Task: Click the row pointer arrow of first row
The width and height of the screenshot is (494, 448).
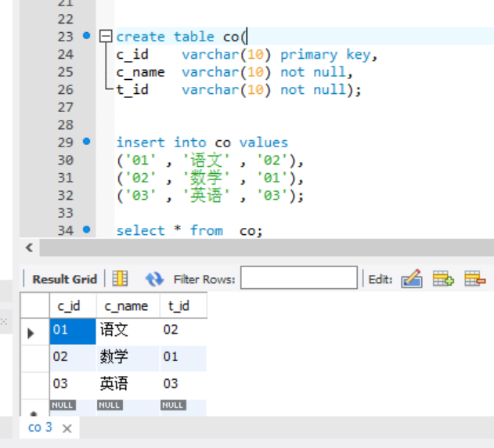Action: 31,333
